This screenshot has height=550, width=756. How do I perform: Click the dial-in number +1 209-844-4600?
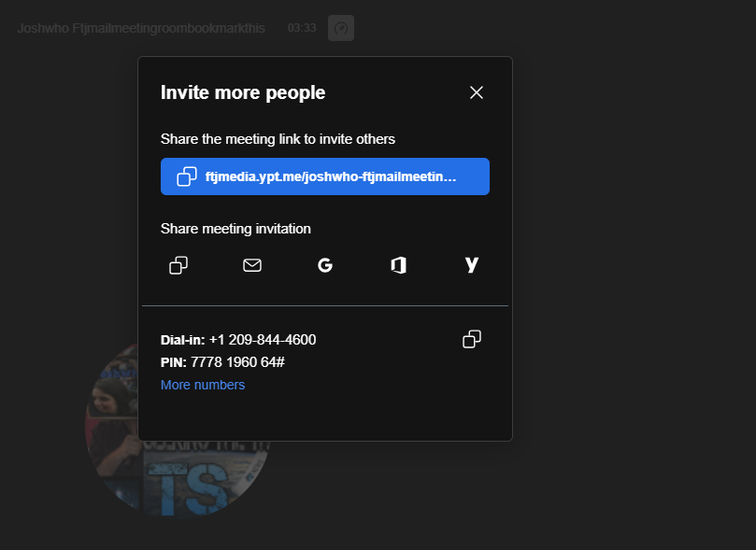263,340
